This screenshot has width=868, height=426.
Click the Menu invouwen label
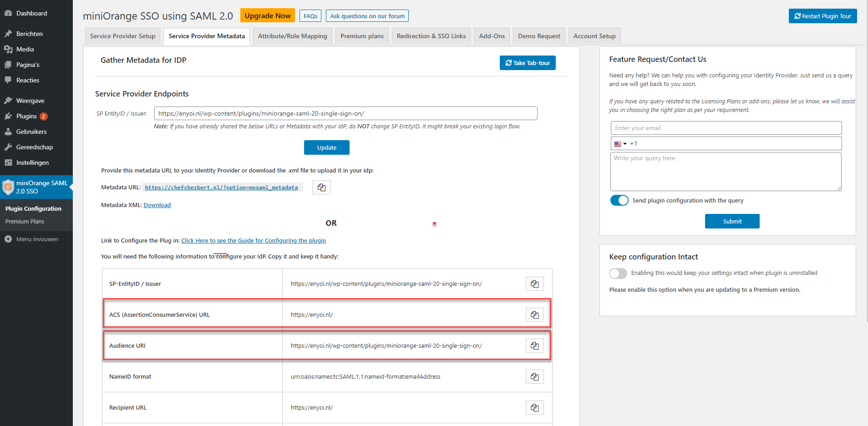click(x=37, y=239)
